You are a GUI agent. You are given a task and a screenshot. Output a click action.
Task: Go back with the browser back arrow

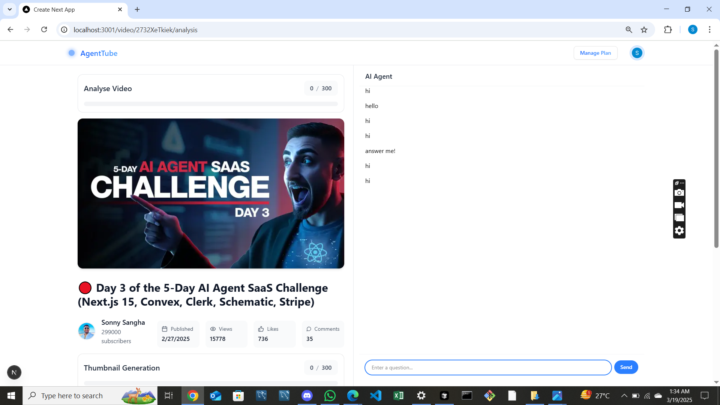pos(10,29)
